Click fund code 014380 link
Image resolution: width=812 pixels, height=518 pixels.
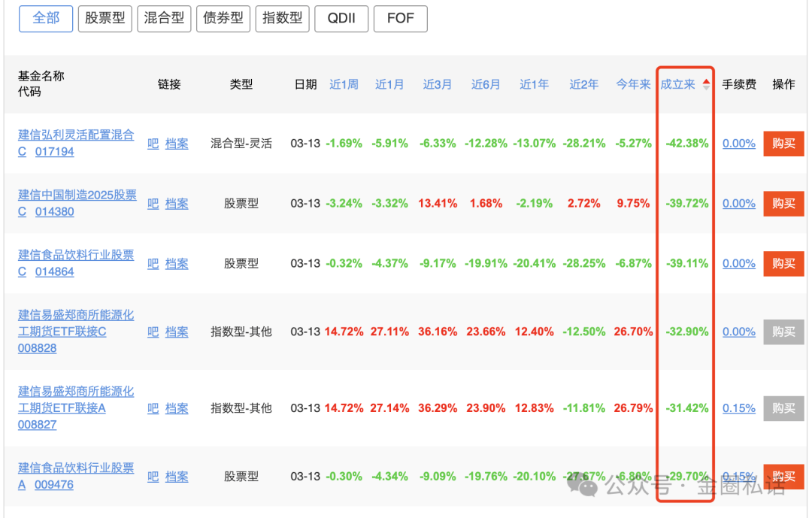(x=55, y=212)
